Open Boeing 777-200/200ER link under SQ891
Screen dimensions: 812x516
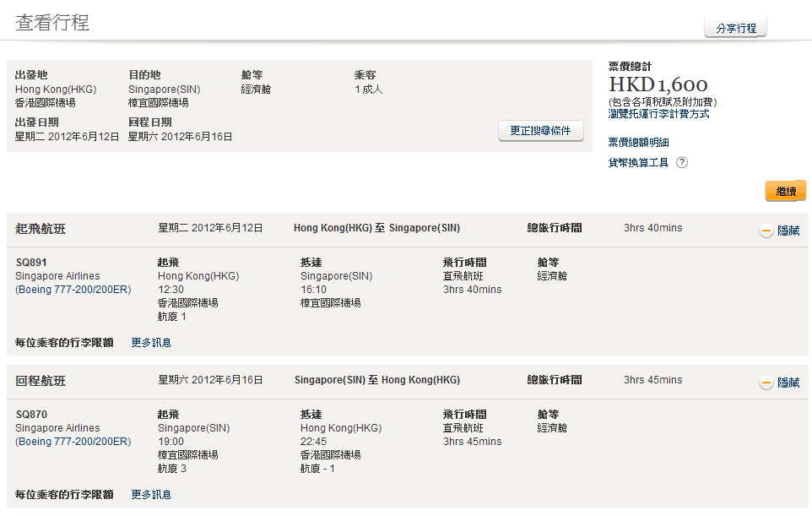coord(73,290)
